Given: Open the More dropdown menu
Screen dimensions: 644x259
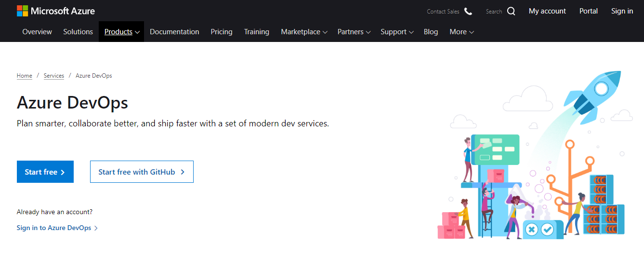Looking at the screenshot, I should coord(461,32).
